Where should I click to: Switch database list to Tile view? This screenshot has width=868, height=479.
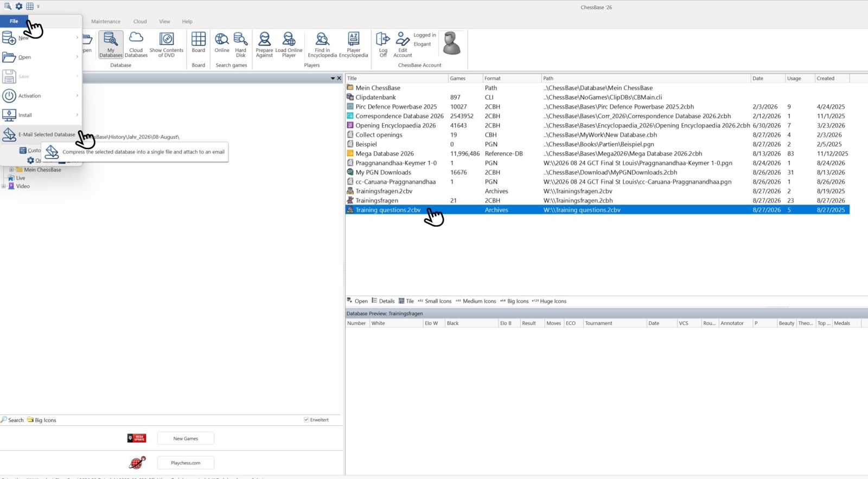tap(406, 301)
